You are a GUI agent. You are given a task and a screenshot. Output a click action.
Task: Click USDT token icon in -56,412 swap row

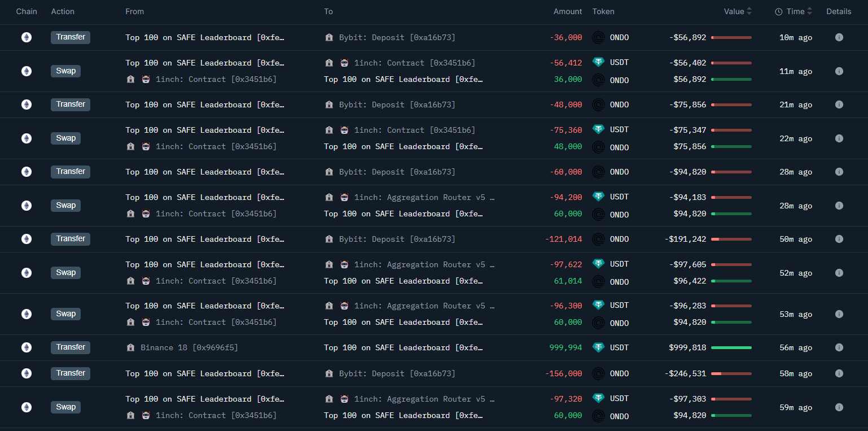coord(598,63)
